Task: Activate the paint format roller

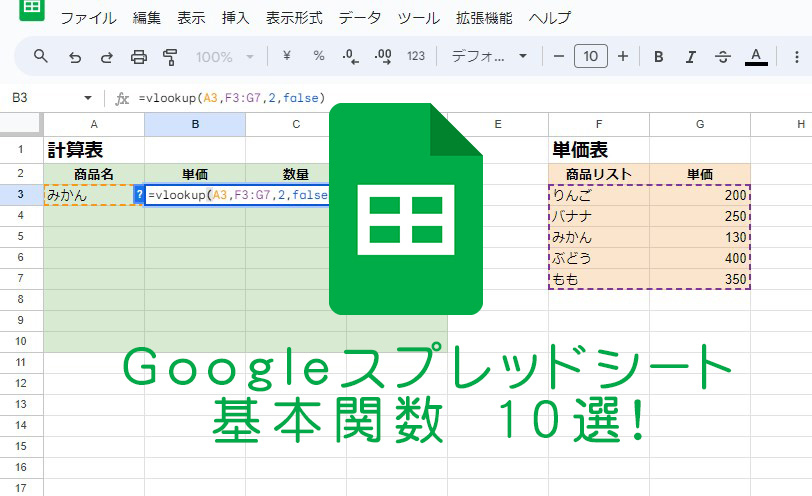Action: tap(170, 56)
